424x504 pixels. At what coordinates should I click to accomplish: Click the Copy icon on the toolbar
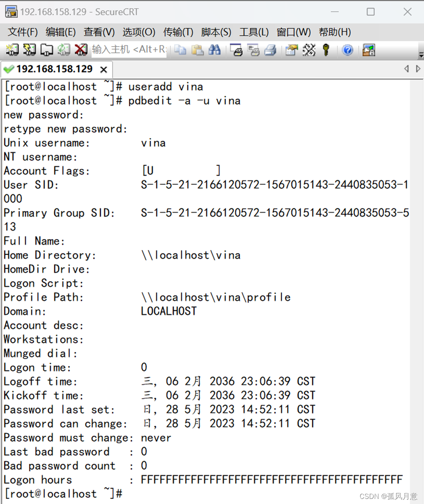pyautogui.click(x=180, y=50)
